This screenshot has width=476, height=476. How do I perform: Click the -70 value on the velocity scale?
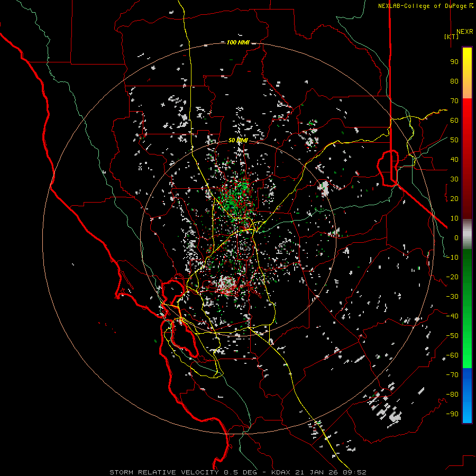(x=452, y=375)
